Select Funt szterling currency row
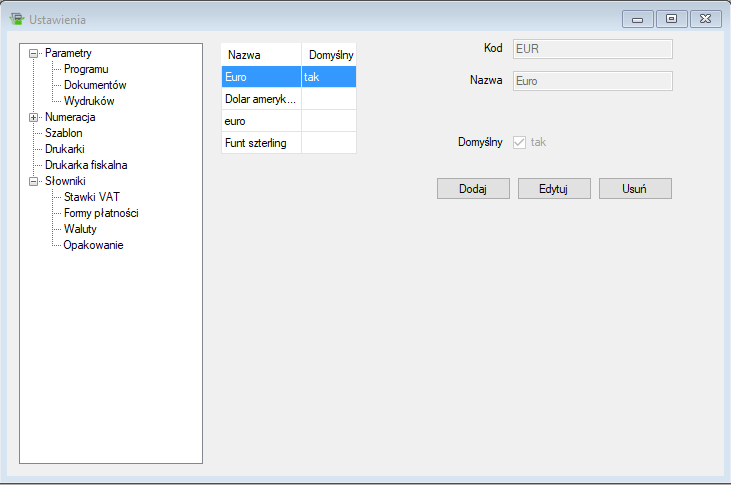 coord(256,143)
